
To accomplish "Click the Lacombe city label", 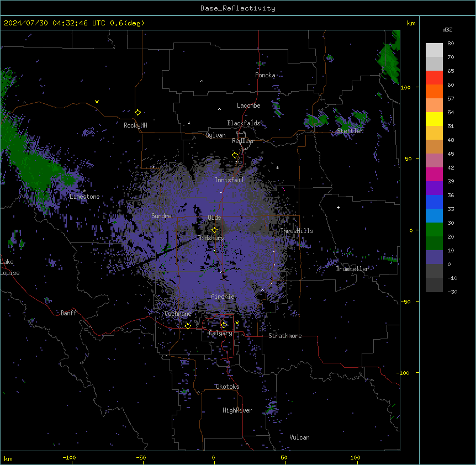I will [248, 105].
